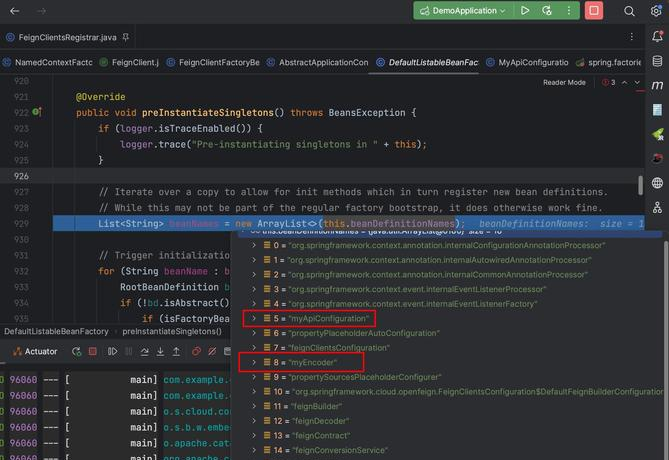
Task: Open DemoApplication run configuration dropdown
Action: click(x=464, y=11)
